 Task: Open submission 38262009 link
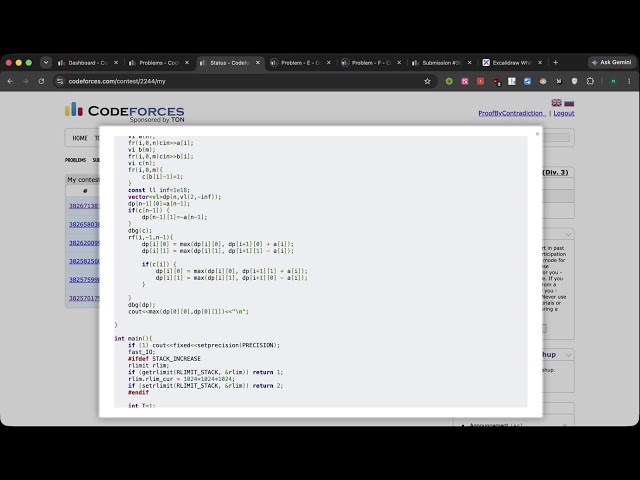click(84, 243)
